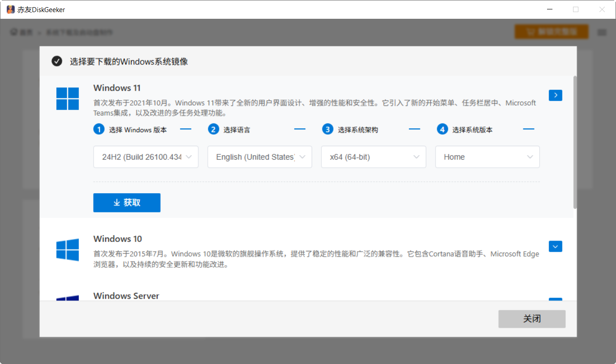Select 首页 in the breadcrumb navigation
The width and height of the screenshot is (616, 364).
coord(25,32)
